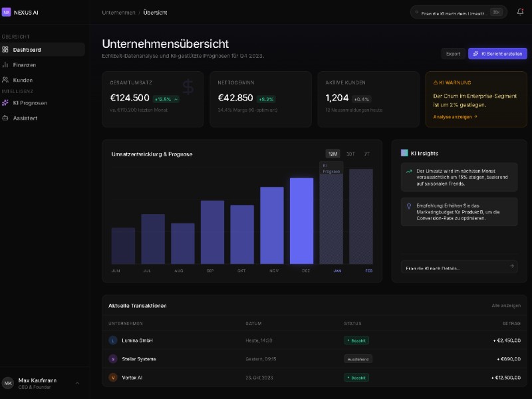Click KI Bericht erstellen button

pyautogui.click(x=497, y=54)
